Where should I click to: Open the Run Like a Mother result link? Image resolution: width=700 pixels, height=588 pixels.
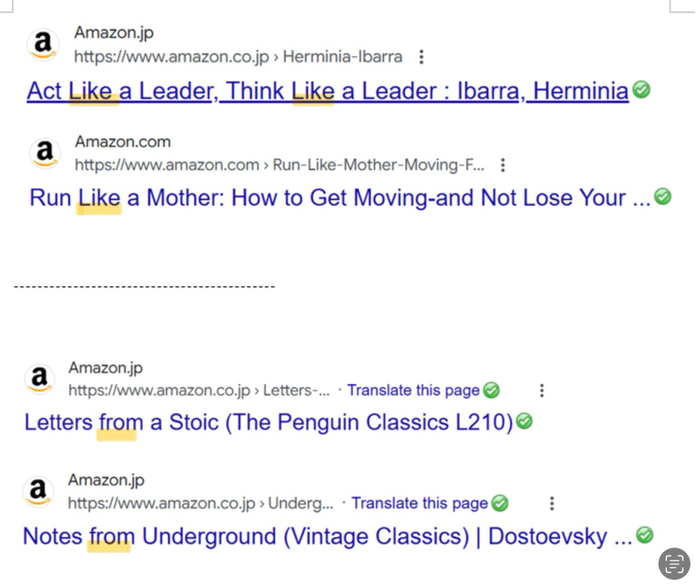339,198
